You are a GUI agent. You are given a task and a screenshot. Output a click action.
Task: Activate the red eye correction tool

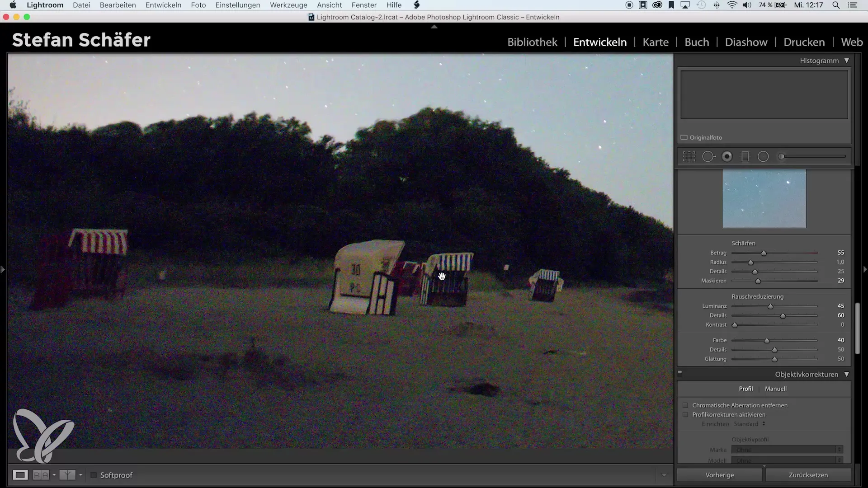[727, 157]
